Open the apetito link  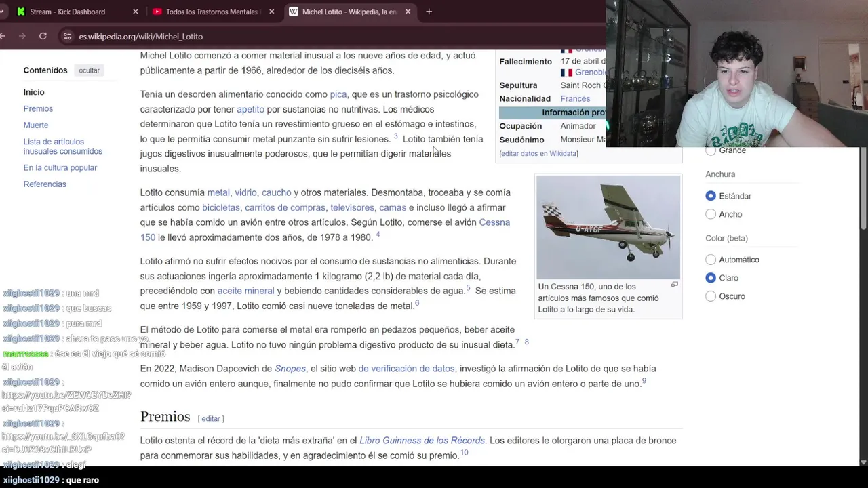(x=250, y=109)
